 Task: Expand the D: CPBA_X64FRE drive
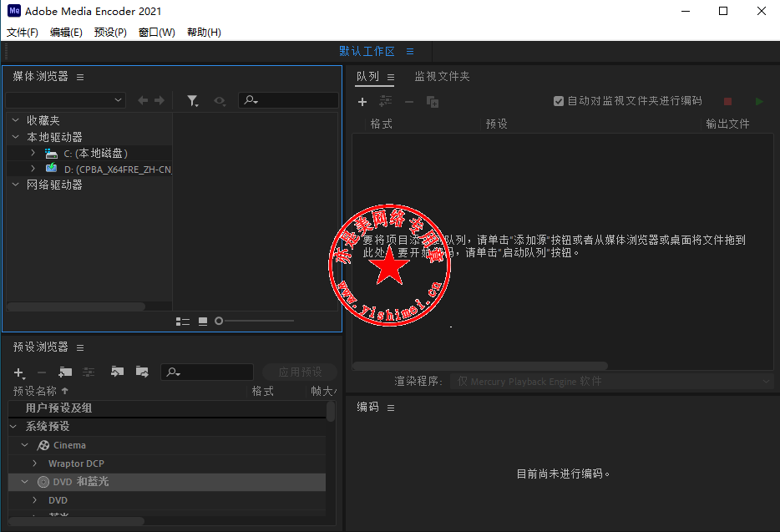point(33,169)
